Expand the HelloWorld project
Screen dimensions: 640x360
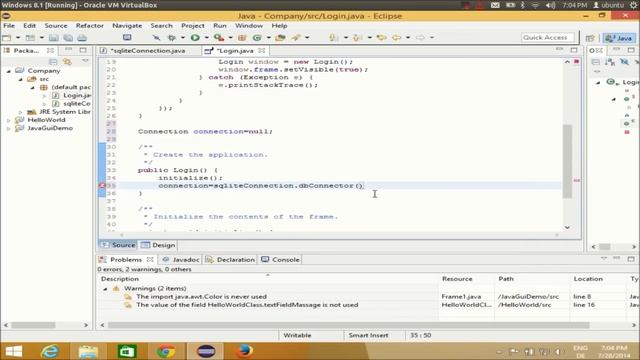(9, 120)
